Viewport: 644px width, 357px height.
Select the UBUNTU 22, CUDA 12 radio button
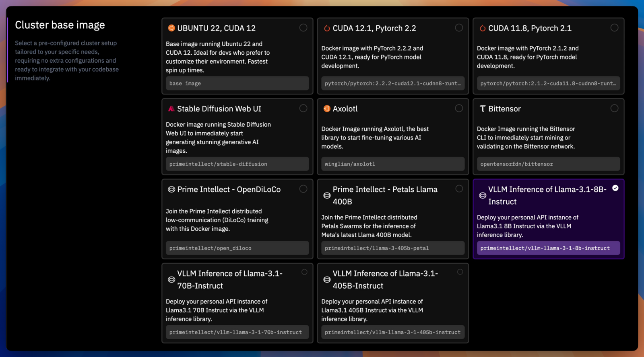pos(303,28)
